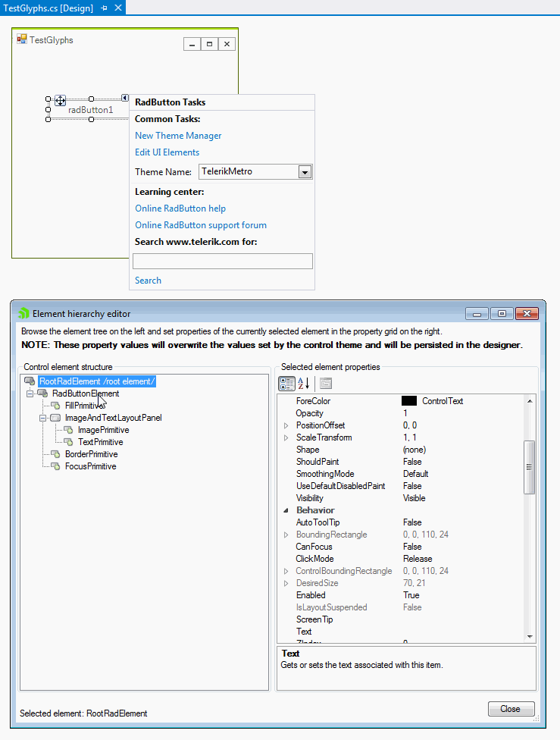Click the property grid scrollbar thumb
The width and height of the screenshot is (560, 740).
pyautogui.click(x=530, y=467)
